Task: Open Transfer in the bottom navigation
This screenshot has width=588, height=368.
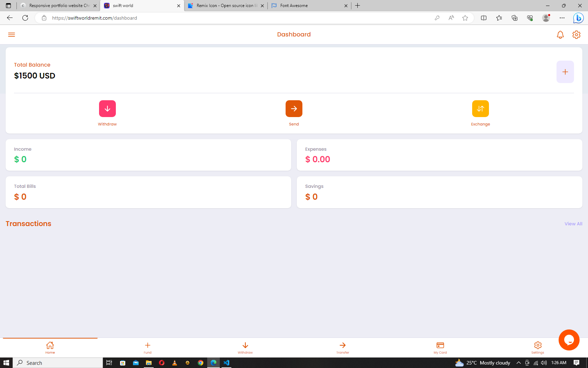Action: [x=343, y=348]
